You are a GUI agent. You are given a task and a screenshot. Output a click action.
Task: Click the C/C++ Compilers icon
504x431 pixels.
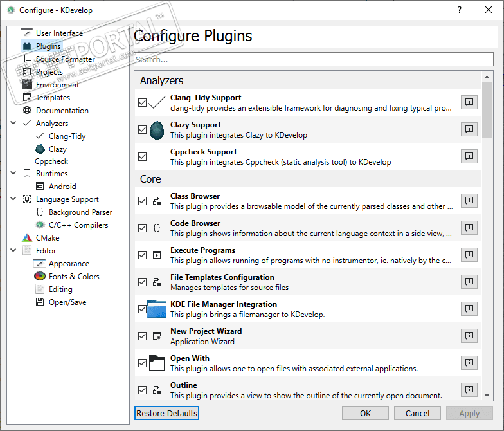pos(40,225)
